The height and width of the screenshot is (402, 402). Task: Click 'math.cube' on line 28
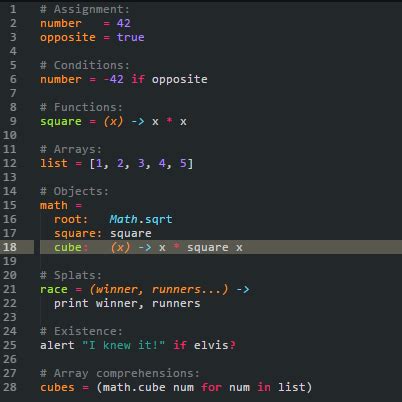tap(134, 387)
